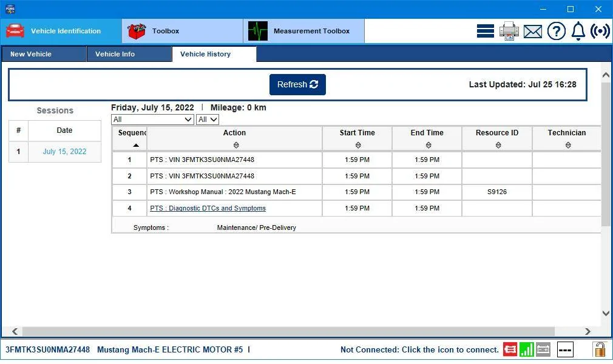This screenshot has height=364, width=613.
Task: Minimize the application window
Action: pyautogui.click(x=543, y=9)
